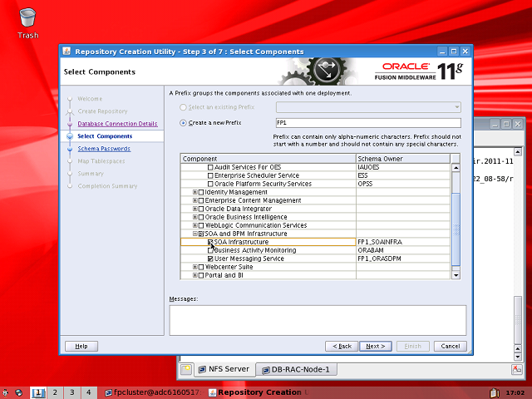Click the icon at right end of terminal tab bar
532x399 pixels.
click(517, 369)
